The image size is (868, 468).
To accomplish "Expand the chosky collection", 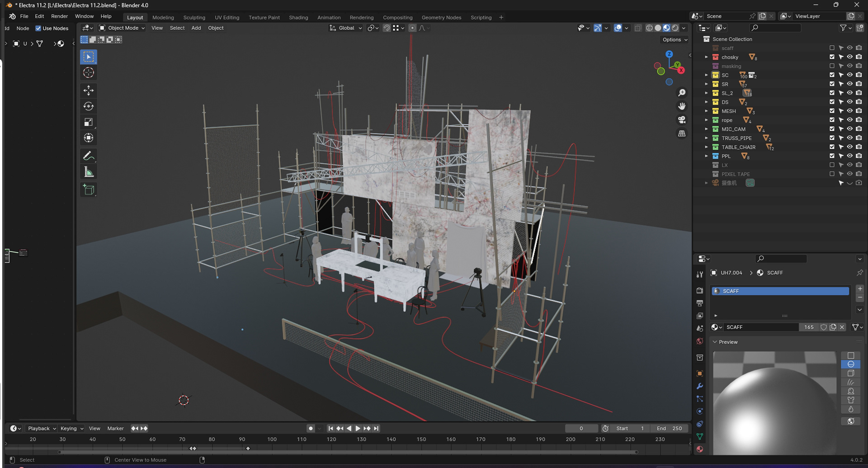I will [x=706, y=57].
